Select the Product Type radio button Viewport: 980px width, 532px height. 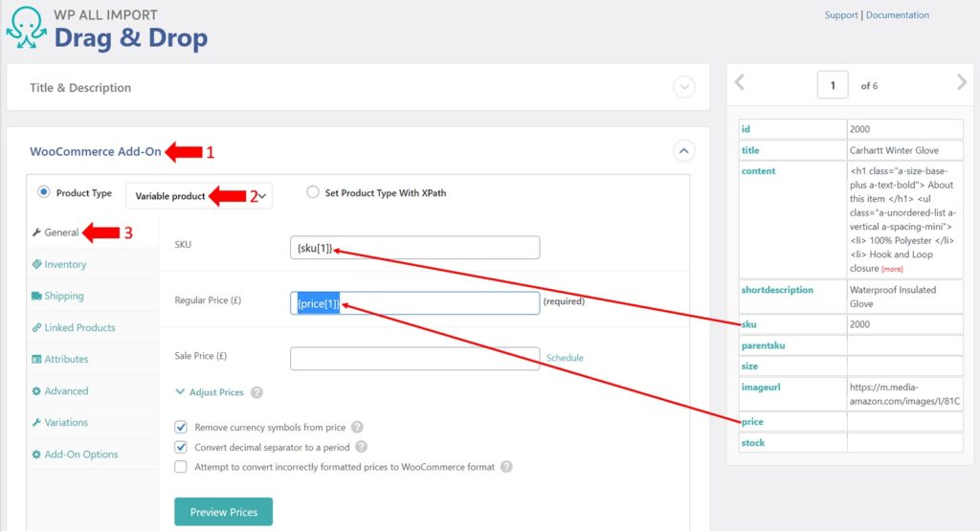coord(43,192)
